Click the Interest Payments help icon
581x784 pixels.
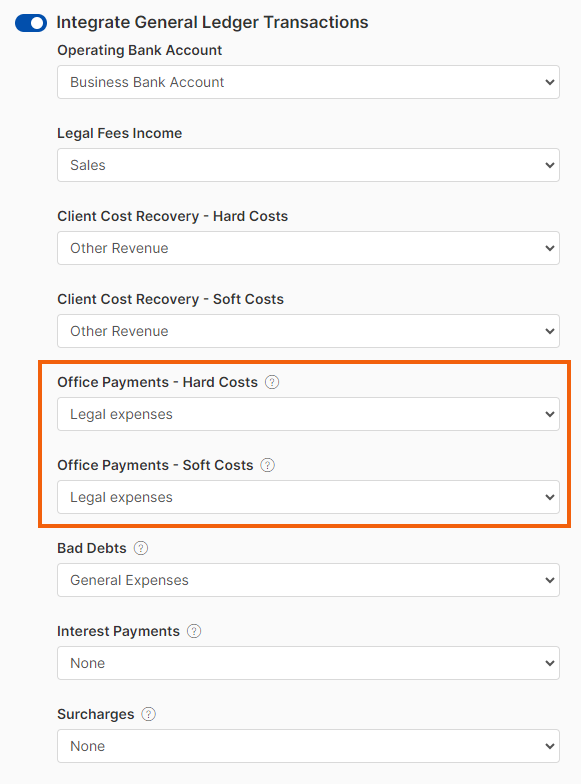click(x=194, y=632)
